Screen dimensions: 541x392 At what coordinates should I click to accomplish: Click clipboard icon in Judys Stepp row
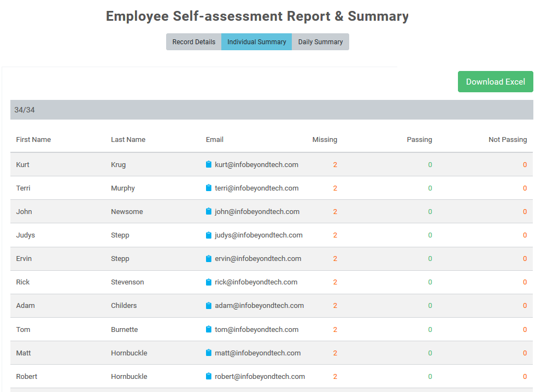tap(208, 235)
